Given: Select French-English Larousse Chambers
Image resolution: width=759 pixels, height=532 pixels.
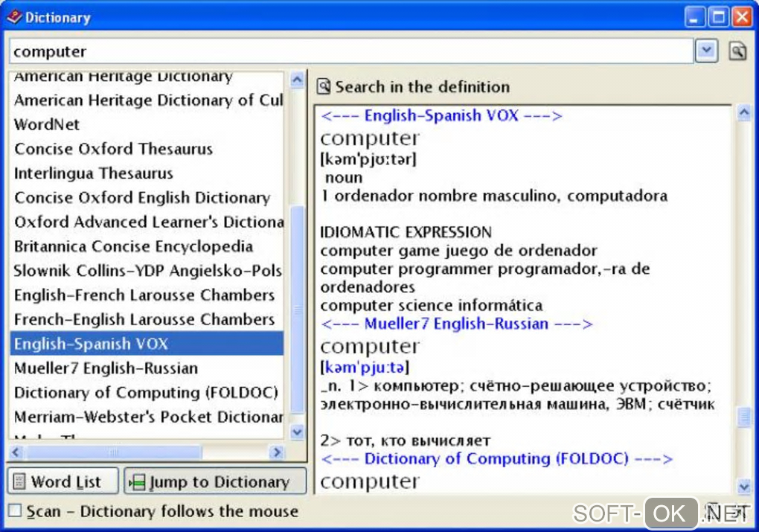Looking at the screenshot, I should (146, 319).
